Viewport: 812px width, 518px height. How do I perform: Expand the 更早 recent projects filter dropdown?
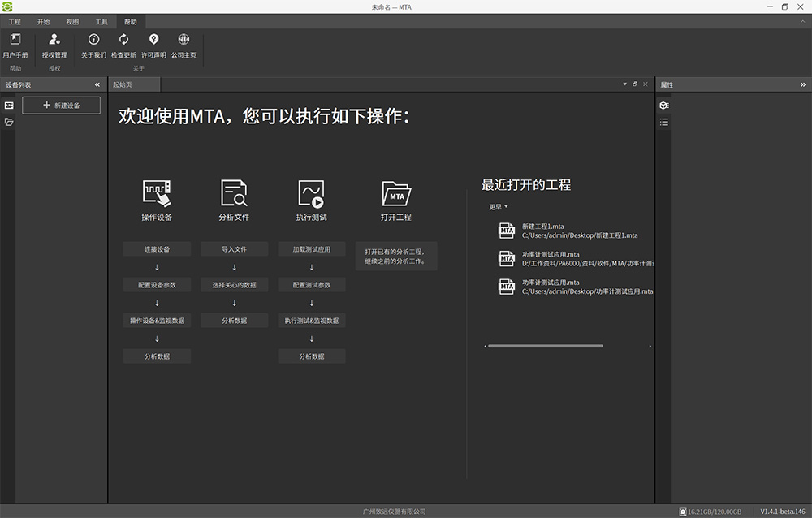point(498,207)
